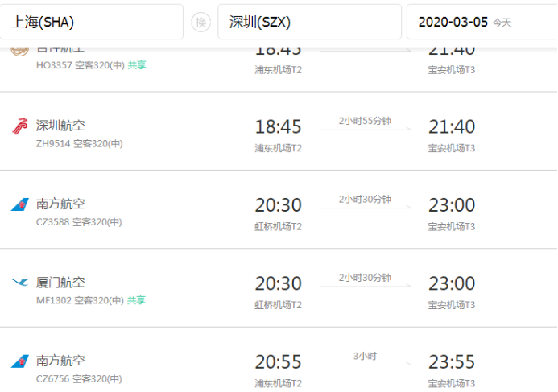Click flight number CZ6756

coord(52,379)
